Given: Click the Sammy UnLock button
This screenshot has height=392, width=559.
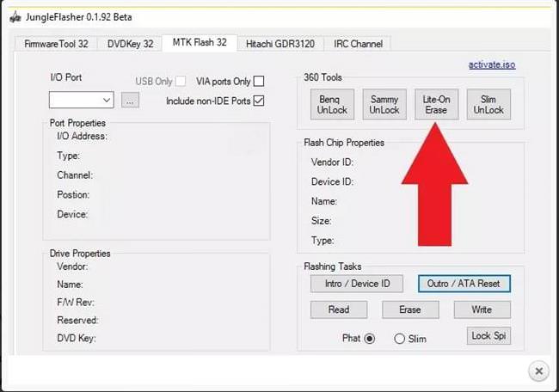Looking at the screenshot, I should point(384,104).
